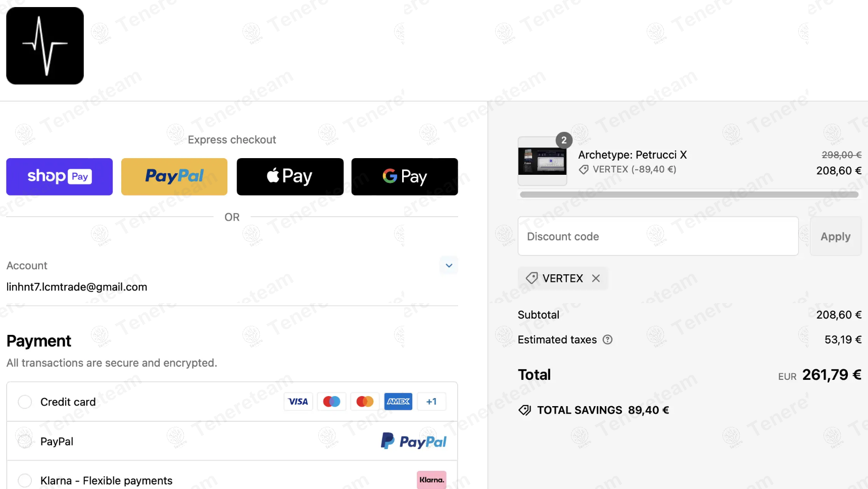The height and width of the screenshot is (489, 868).
Task: Select Klarna flexible payments option
Action: [25, 480]
